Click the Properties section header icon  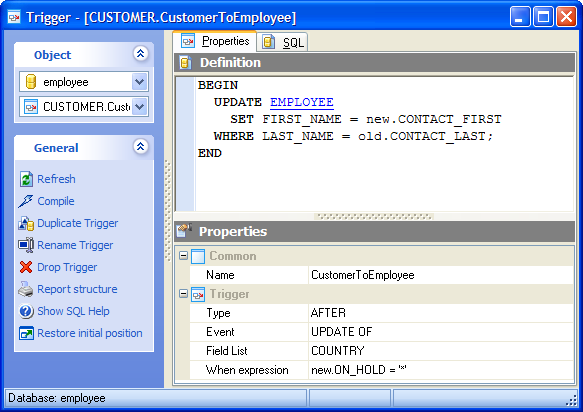[x=184, y=231]
